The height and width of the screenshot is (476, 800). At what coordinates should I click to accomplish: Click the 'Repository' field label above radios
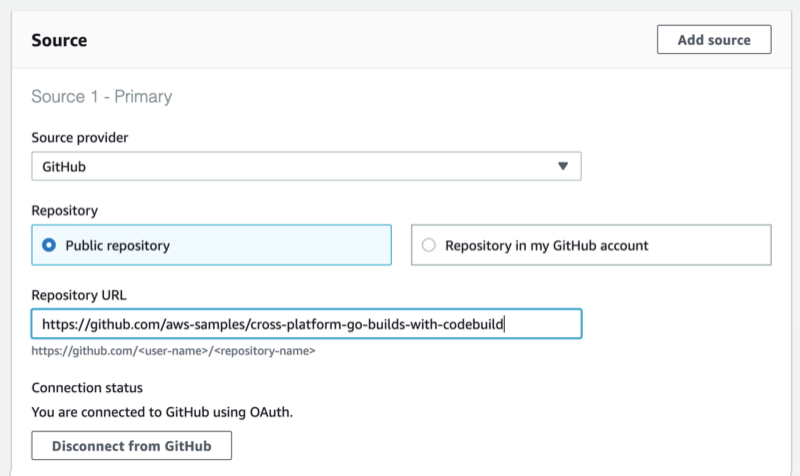pyautogui.click(x=64, y=212)
